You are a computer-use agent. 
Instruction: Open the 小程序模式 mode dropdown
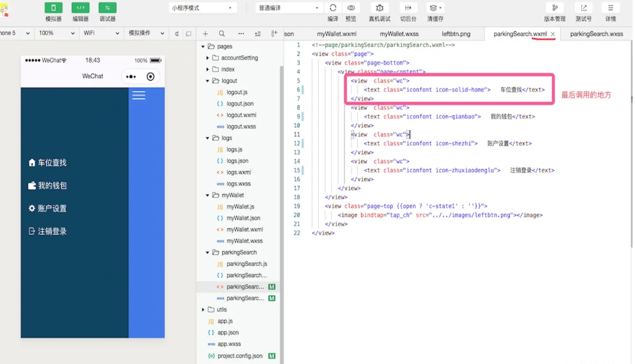202,8
